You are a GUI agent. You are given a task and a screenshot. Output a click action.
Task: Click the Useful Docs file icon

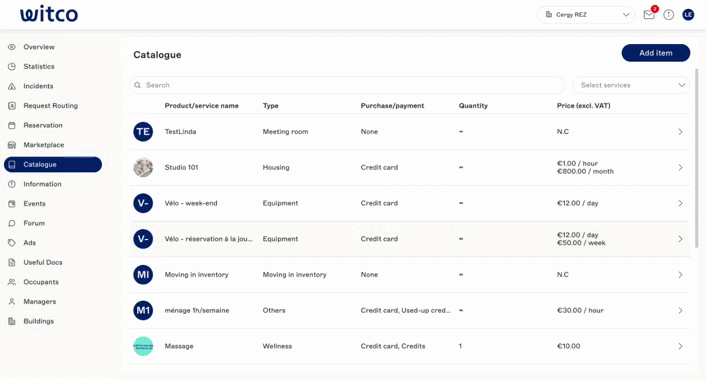[x=12, y=262]
